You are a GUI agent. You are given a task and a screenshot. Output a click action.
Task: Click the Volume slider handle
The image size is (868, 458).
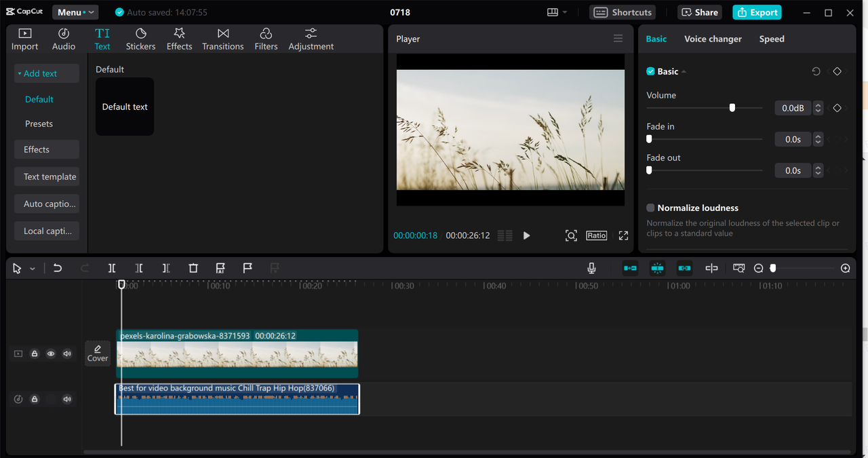click(x=732, y=107)
